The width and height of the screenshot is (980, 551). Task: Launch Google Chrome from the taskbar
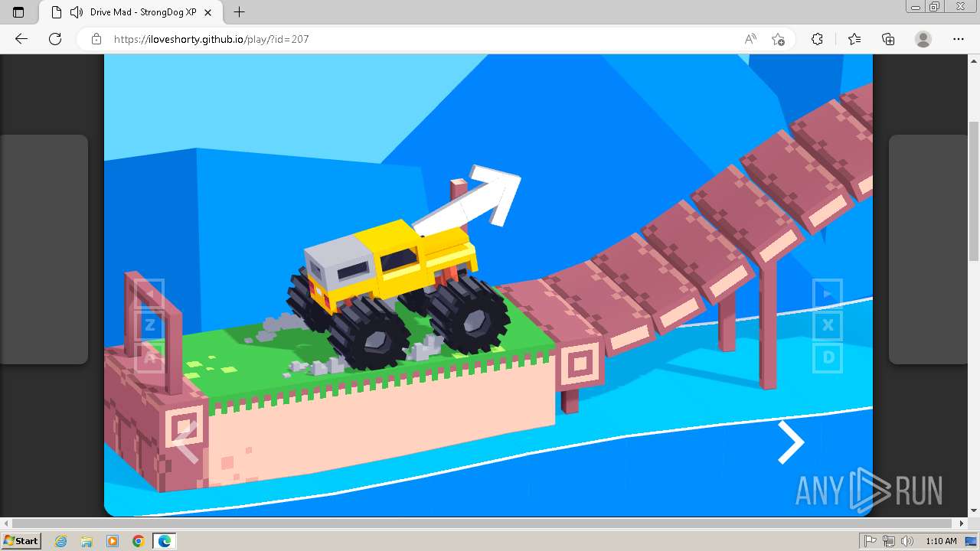click(139, 541)
